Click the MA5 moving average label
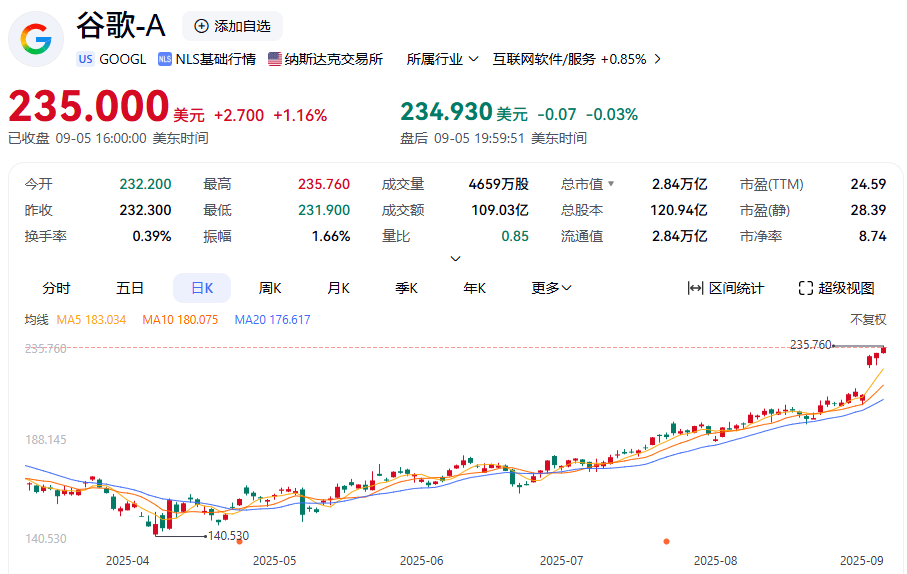907x574 pixels. coord(91,320)
